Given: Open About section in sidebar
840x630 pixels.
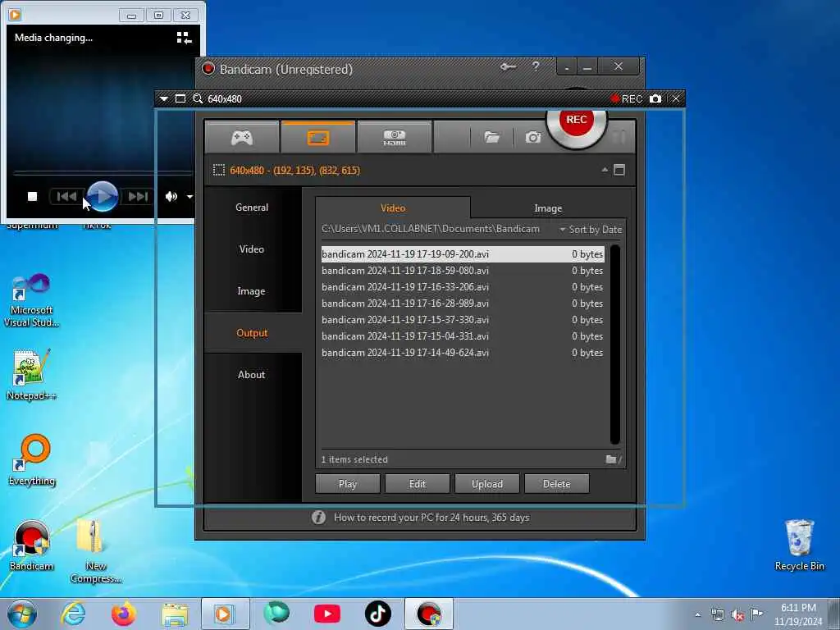Looking at the screenshot, I should [252, 374].
